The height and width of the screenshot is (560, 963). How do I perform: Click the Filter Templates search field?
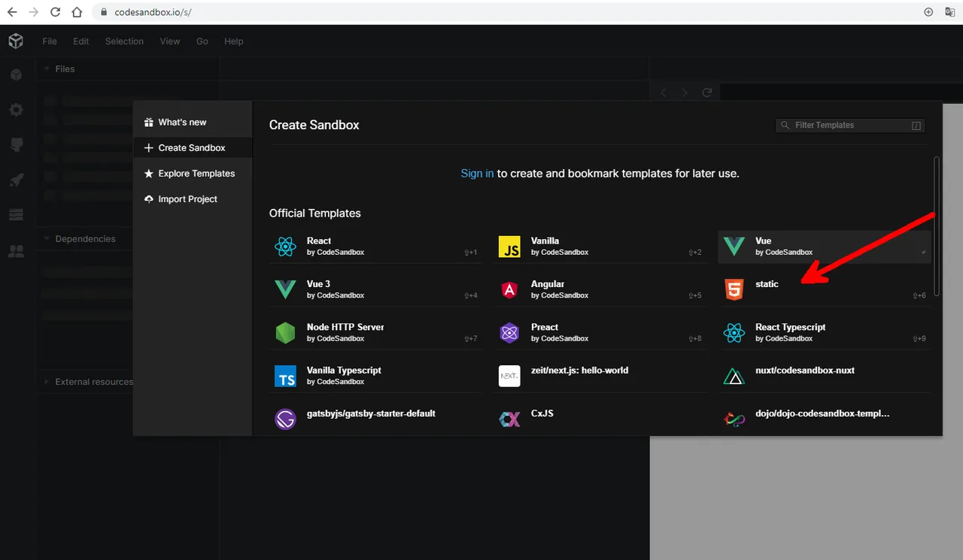click(x=850, y=126)
